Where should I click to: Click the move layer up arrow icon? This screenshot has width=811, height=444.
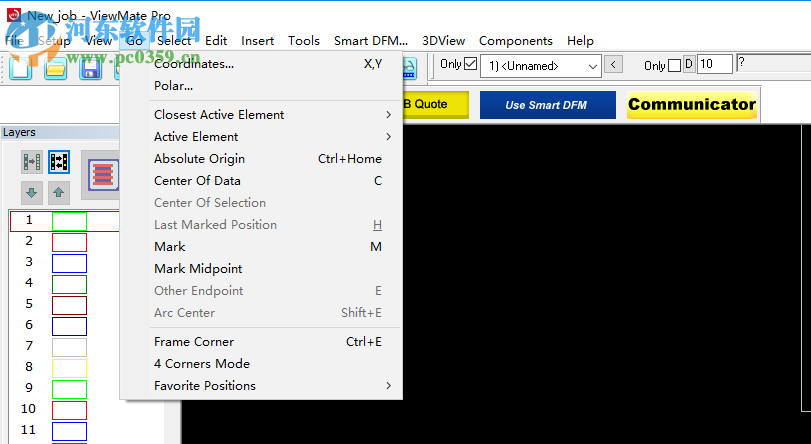point(59,192)
